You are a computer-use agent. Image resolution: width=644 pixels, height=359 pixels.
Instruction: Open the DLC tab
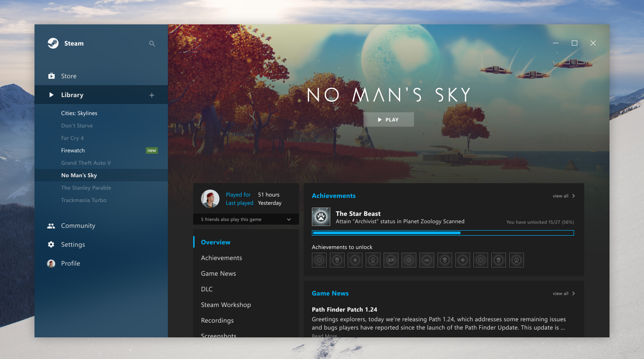click(207, 289)
